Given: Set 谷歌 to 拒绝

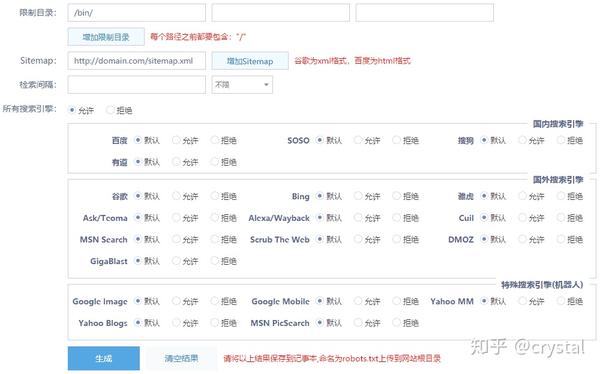Looking at the screenshot, I should 215,196.
